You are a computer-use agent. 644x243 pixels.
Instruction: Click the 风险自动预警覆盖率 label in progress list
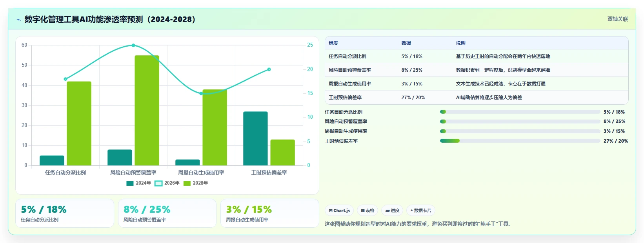click(x=346, y=121)
